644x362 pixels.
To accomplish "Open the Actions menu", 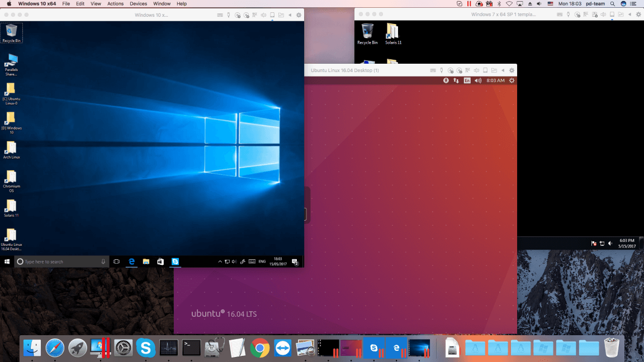I will 115,4.
